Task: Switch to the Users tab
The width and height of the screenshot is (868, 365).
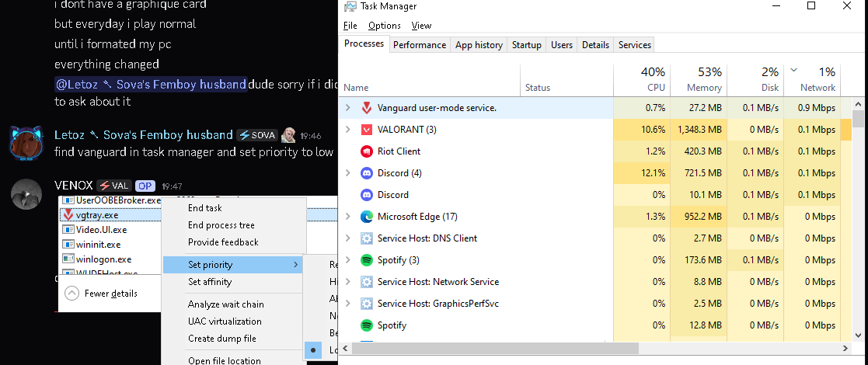Action: [562, 45]
